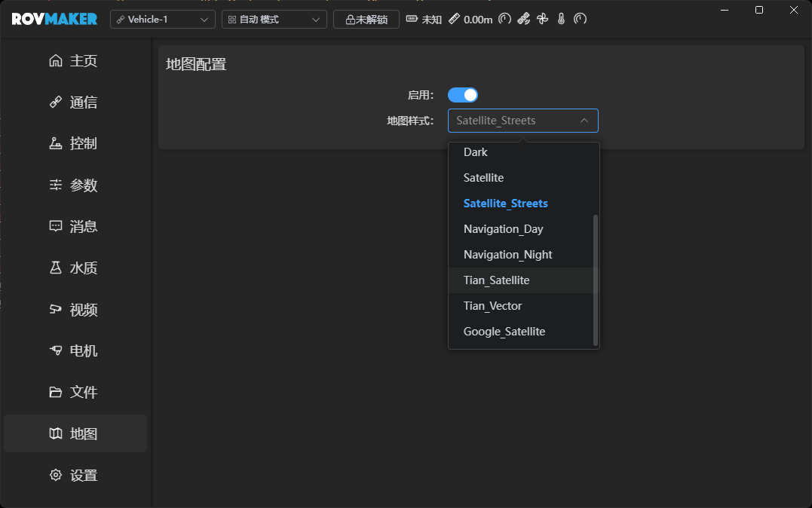Toggle the 启用 map enable switch
Screen dimensions: 812x508
tap(463, 95)
